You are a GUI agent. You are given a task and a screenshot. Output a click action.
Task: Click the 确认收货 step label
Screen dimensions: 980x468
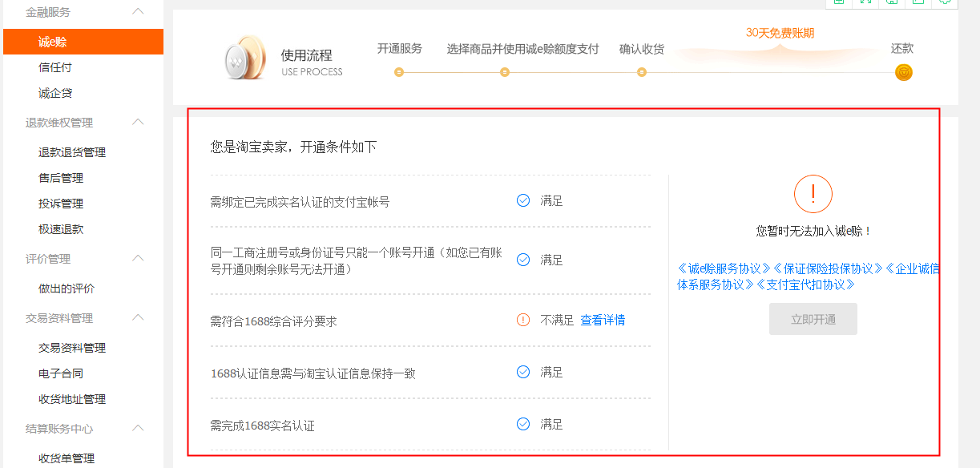[642, 48]
